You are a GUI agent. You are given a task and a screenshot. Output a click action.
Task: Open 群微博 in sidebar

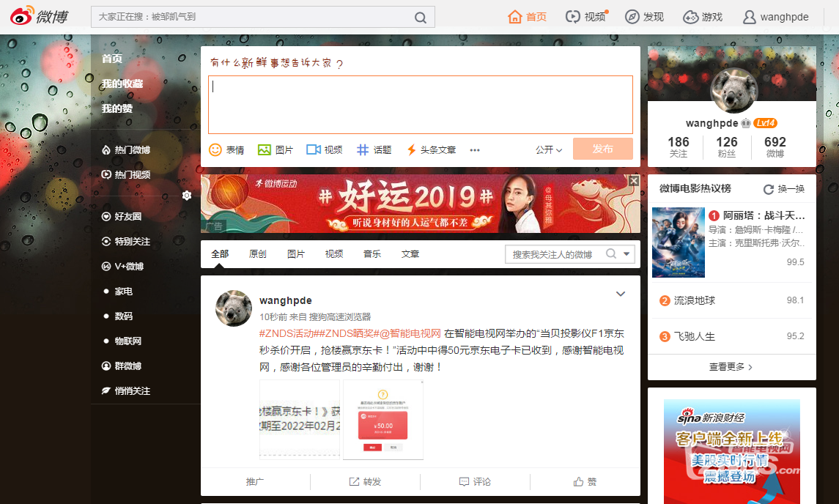(122, 366)
